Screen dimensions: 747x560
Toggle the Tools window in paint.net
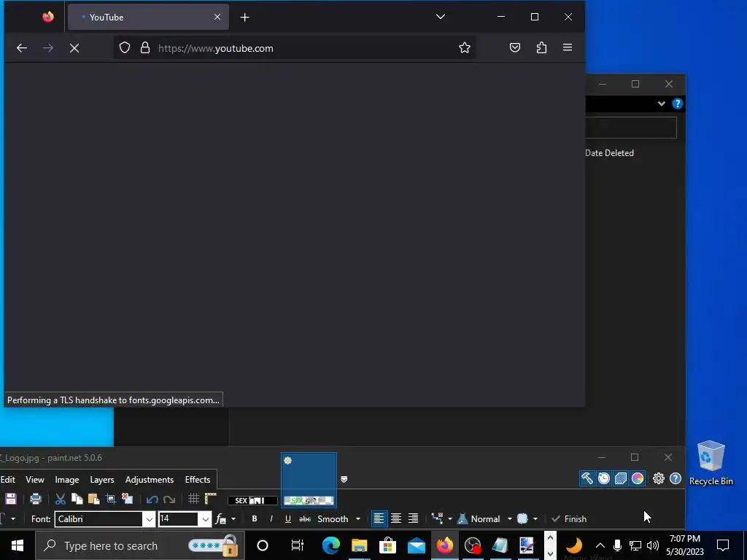587,478
